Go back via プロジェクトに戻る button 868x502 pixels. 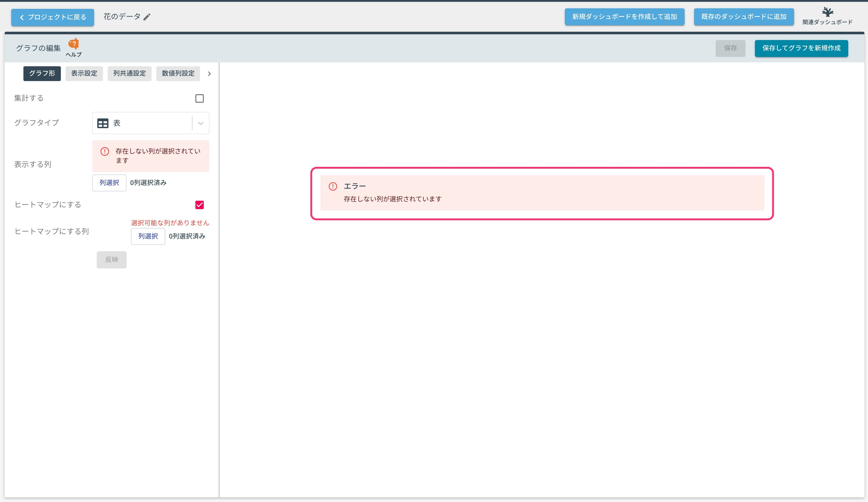click(x=52, y=17)
